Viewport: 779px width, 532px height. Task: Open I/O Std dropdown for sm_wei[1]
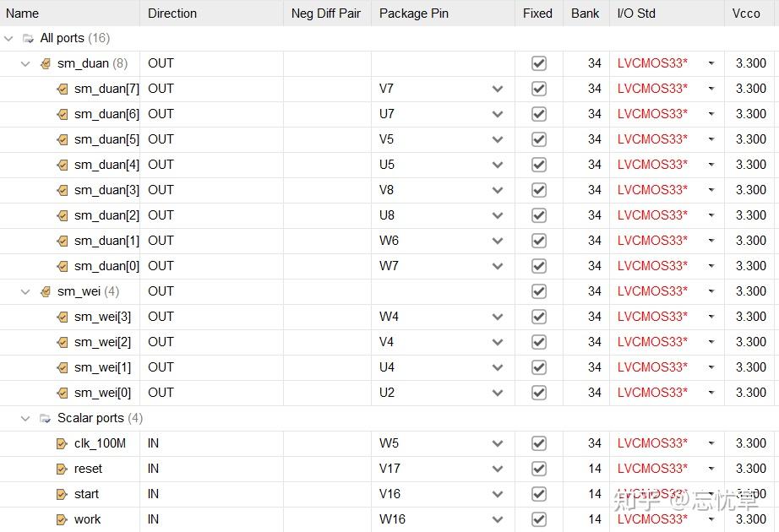point(711,367)
